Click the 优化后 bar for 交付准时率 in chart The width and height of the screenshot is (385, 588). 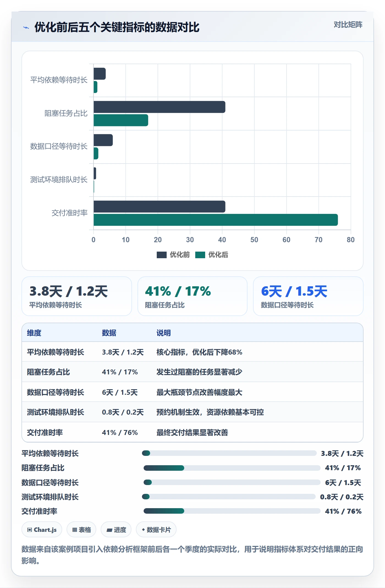tap(216, 220)
